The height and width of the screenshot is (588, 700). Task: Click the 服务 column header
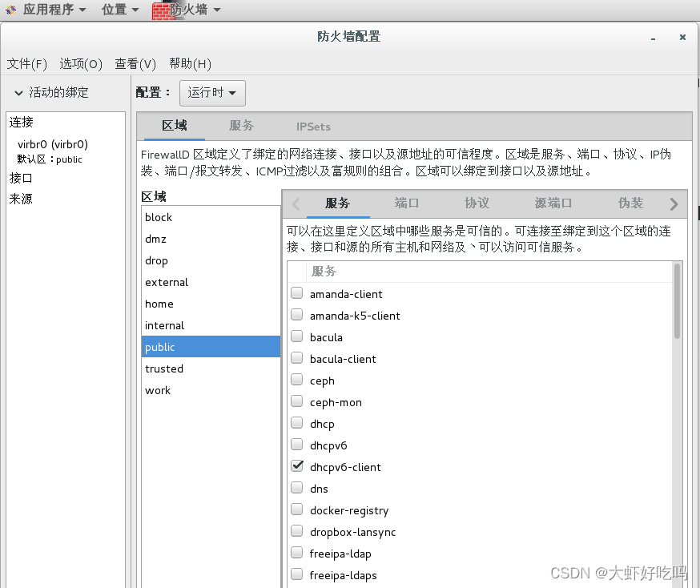[324, 272]
